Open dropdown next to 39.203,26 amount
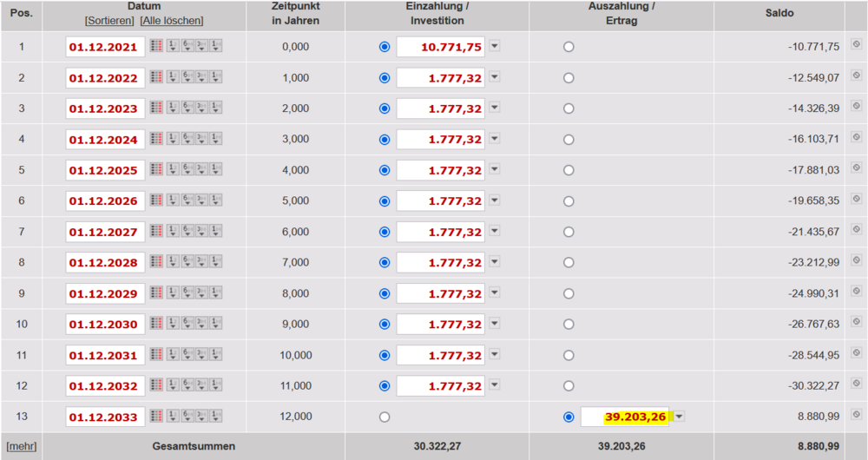Image resolution: width=868 pixels, height=460 pixels. pyautogui.click(x=680, y=417)
